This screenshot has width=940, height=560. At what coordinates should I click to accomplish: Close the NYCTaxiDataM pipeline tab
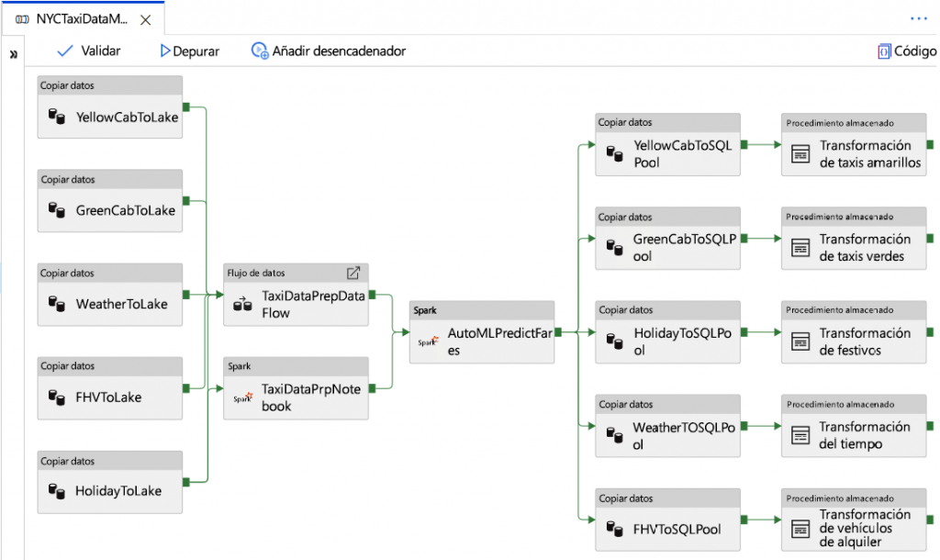click(x=144, y=19)
